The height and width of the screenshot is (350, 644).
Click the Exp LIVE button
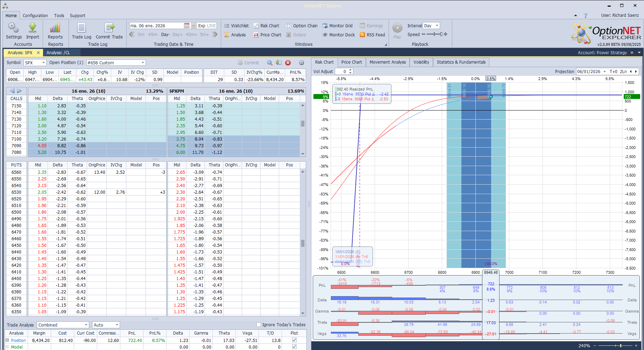207,26
